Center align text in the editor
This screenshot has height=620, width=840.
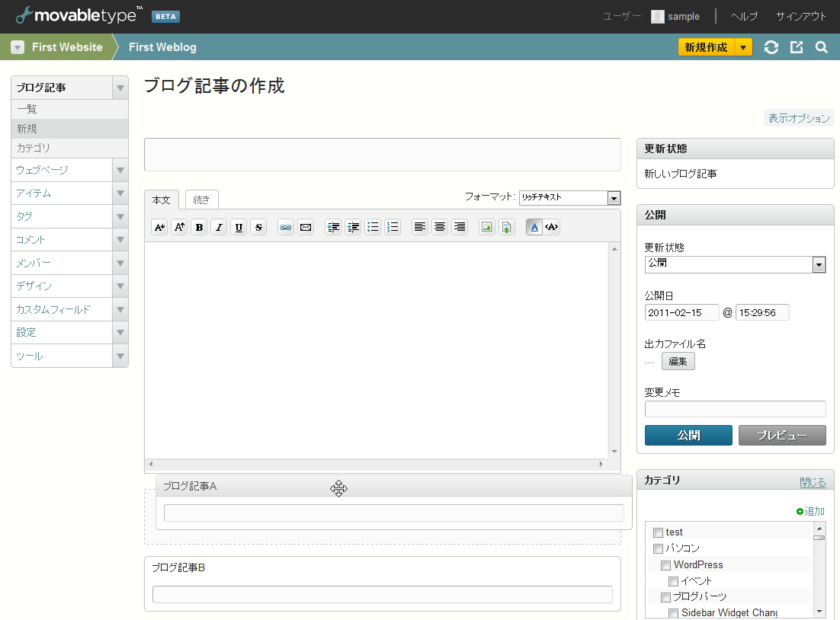[440, 227]
